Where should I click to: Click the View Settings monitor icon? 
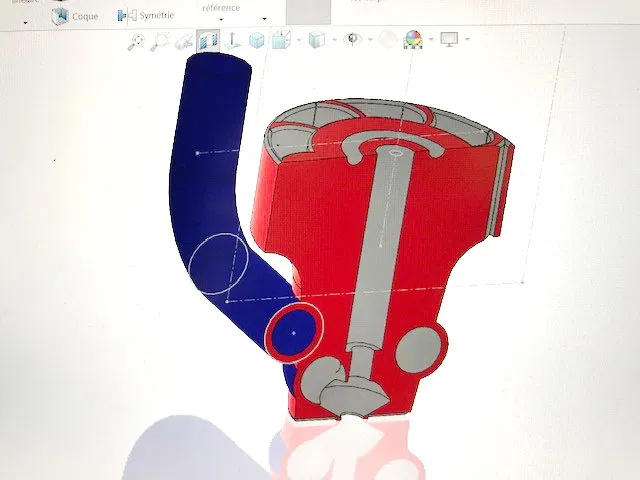tap(449, 39)
